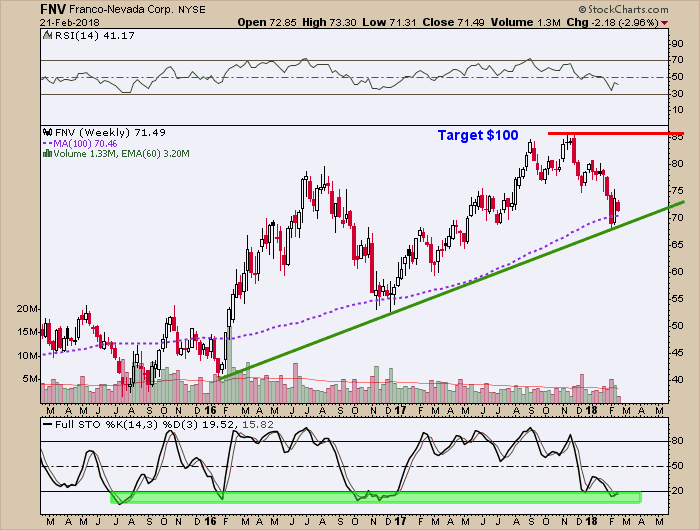This screenshot has height=530, width=700.
Task: Click 65 on the price scale
Action: [x=677, y=245]
